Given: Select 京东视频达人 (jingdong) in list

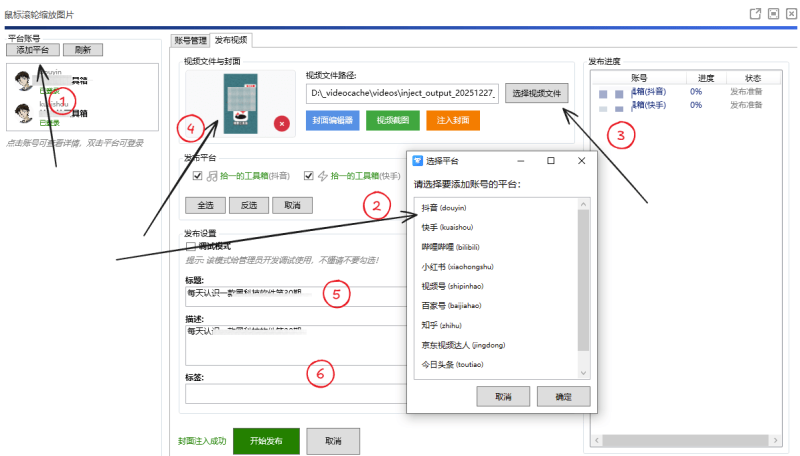Looking at the screenshot, I should [496, 345].
